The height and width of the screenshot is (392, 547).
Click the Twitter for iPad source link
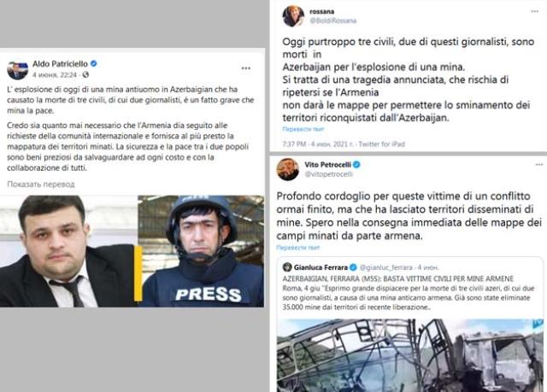tap(382, 144)
